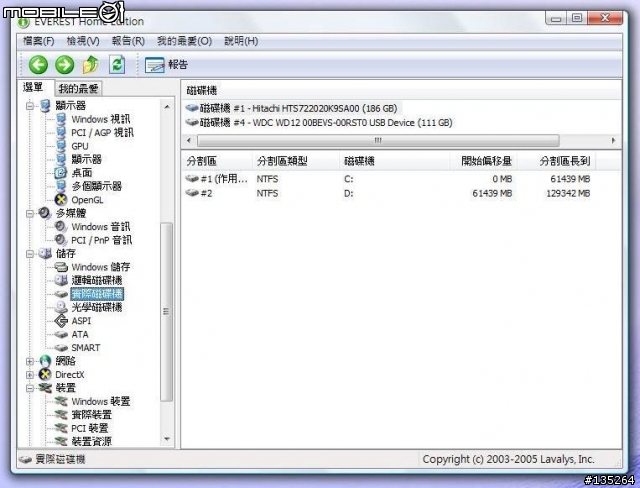Select disk #4 WDC WD12 USB Device row
Image resolution: width=640 pixels, height=488 pixels.
319,122
